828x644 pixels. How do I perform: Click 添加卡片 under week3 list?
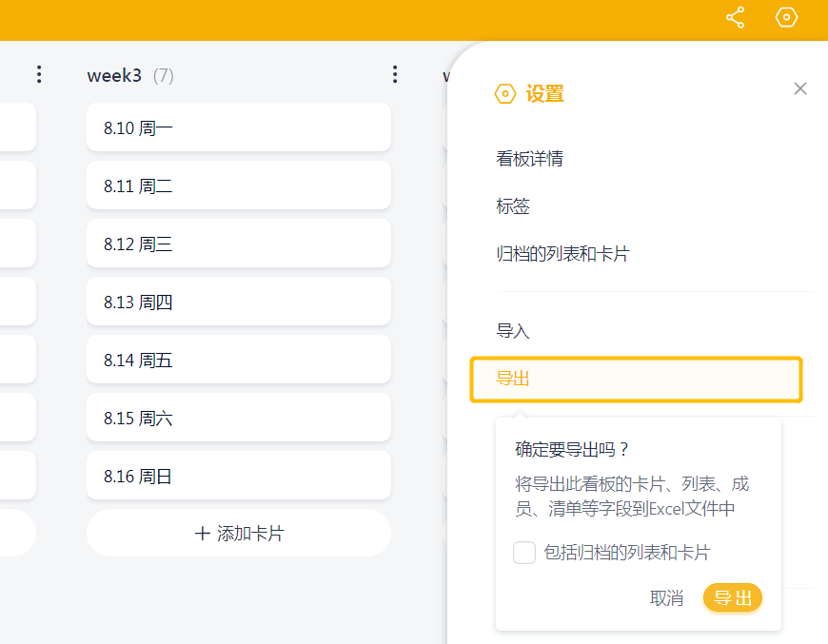239,534
